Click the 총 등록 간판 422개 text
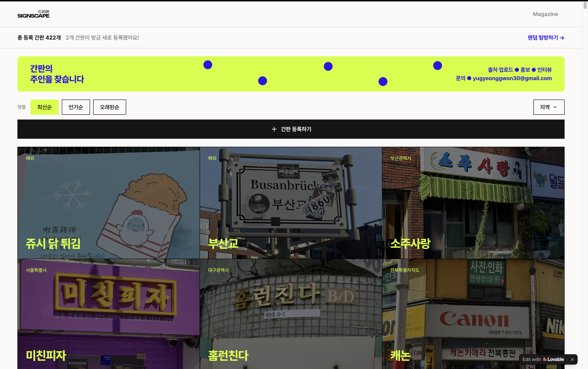The image size is (588, 369). (x=39, y=38)
